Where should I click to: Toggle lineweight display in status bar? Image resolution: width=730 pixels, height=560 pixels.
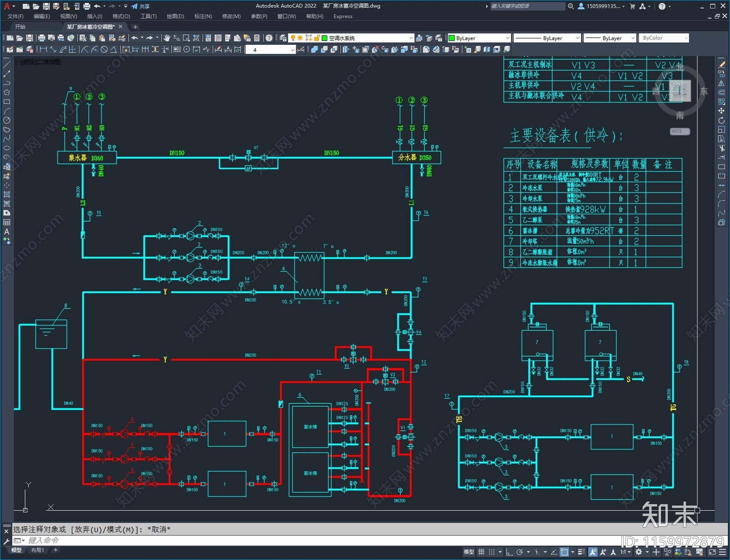coord(581,552)
